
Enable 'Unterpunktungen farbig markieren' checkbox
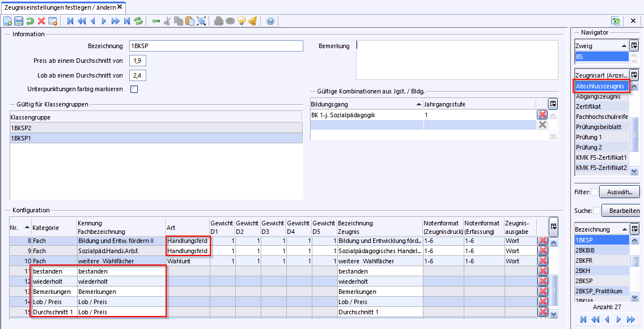(134, 89)
